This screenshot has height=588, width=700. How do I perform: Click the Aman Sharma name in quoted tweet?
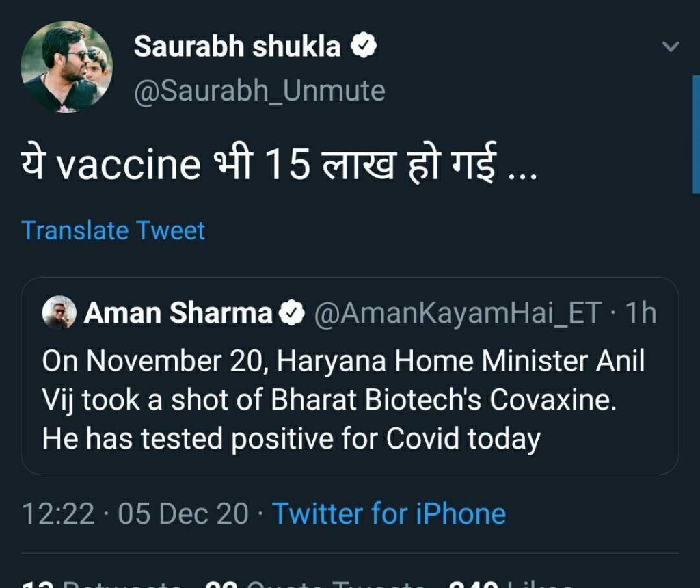(178, 313)
